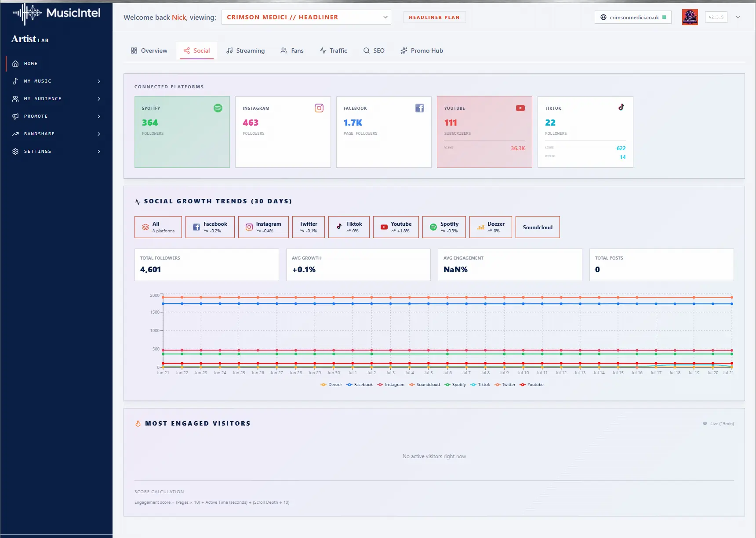
Task: Toggle the Instagram -0.4% trend filter
Action: [263, 227]
